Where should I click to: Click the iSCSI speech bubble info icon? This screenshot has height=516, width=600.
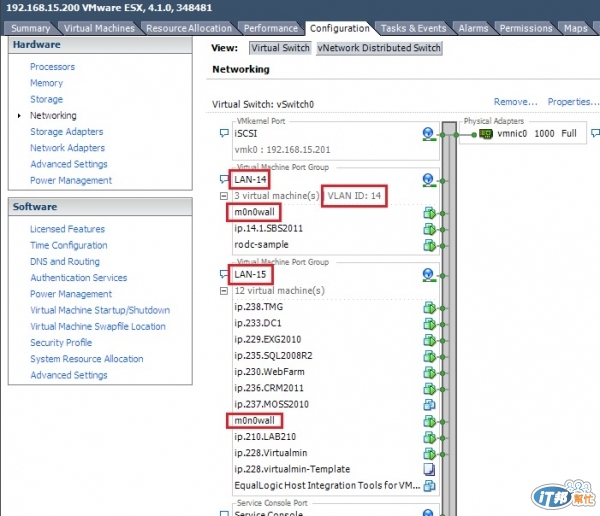[x=224, y=133]
